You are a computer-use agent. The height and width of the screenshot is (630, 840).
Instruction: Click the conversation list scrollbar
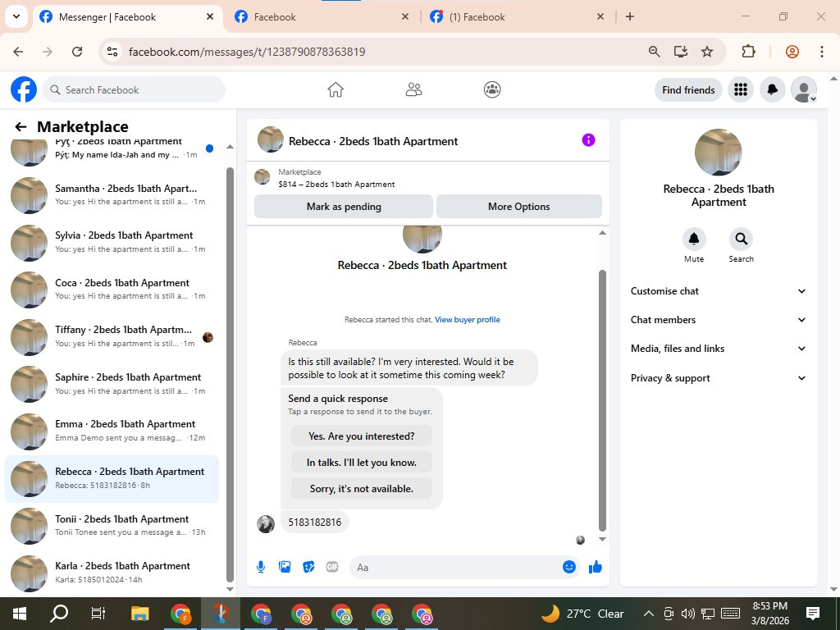pos(230,374)
